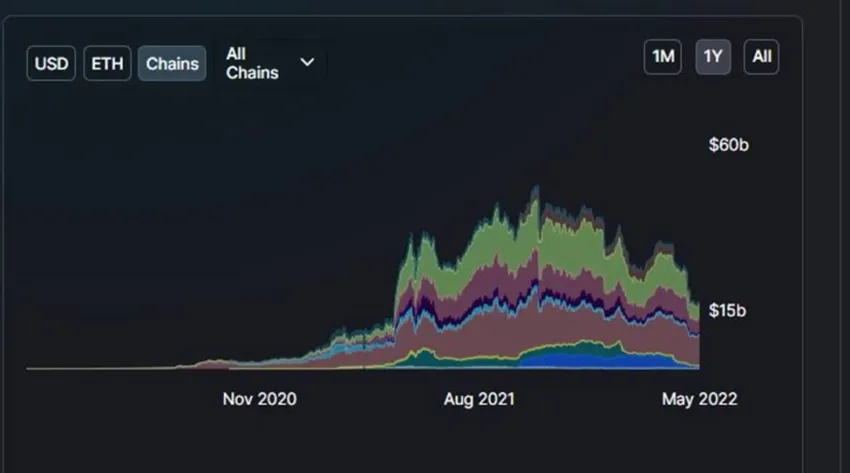
Task: Click the All Chains label text
Action: [252, 63]
